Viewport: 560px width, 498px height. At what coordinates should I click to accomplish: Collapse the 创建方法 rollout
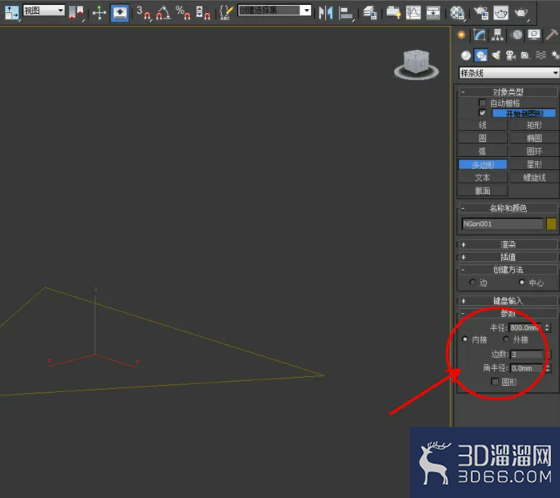508,270
